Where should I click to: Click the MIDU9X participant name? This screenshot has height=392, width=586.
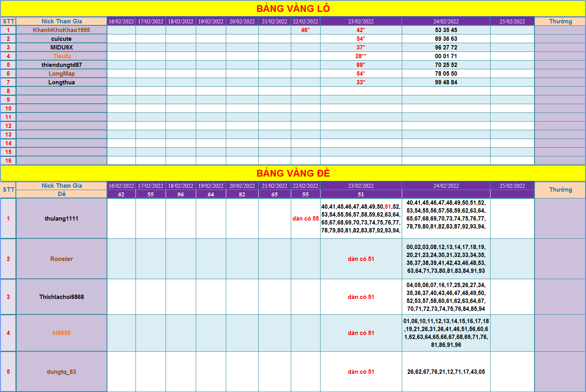coord(61,48)
